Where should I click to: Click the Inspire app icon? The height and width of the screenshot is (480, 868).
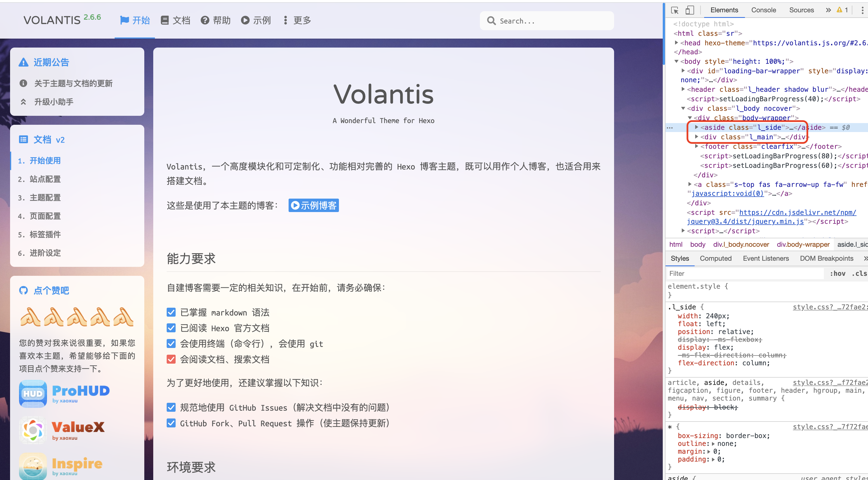coord(33,466)
